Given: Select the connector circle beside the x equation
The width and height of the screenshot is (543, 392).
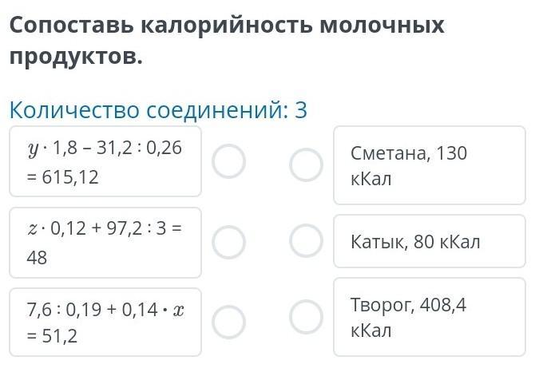Looking at the screenshot, I should coord(228,321).
